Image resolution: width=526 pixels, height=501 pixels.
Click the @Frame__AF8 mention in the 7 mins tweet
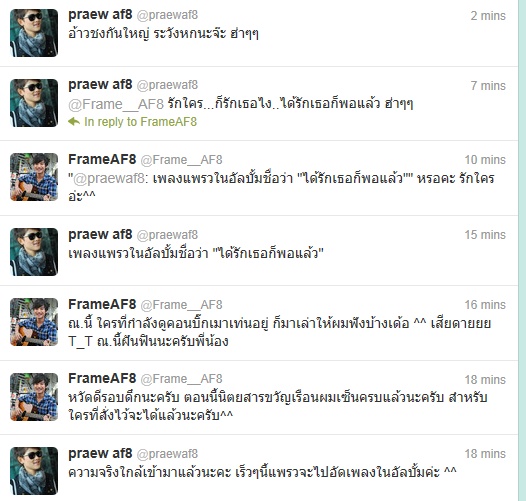(x=116, y=104)
